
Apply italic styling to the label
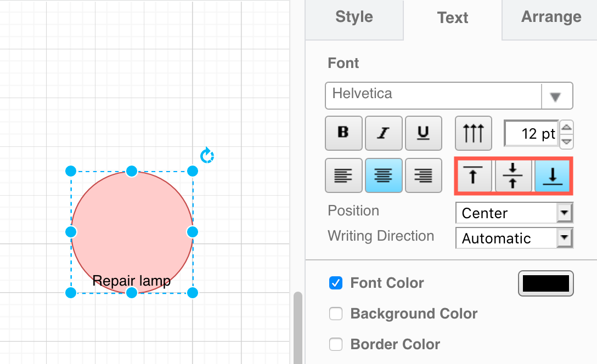[383, 133]
